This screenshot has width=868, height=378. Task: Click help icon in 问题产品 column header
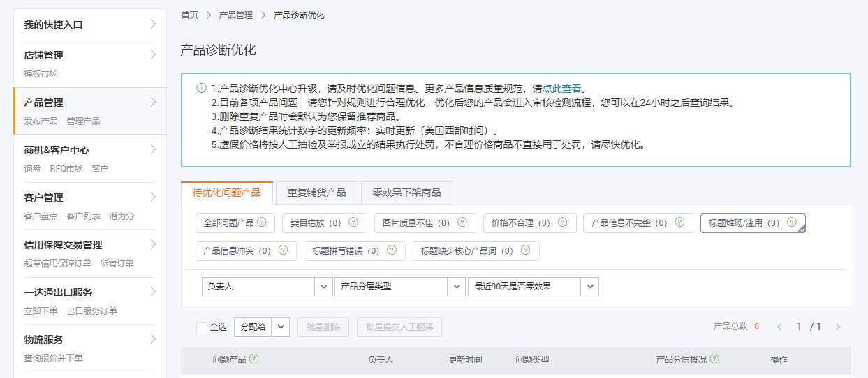pyautogui.click(x=254, y=359)
